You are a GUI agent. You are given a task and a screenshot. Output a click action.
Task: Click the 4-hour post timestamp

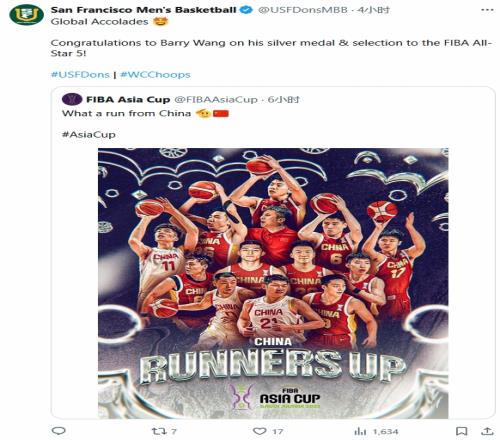[373, 10]
